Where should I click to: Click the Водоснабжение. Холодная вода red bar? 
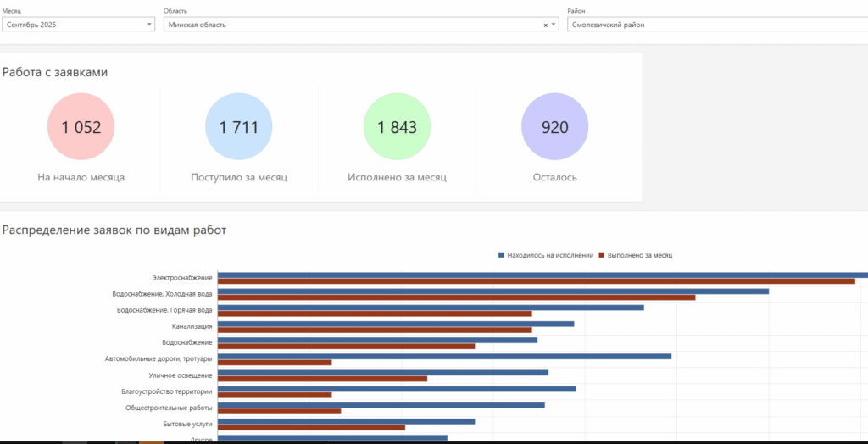[x=456, y=297]
